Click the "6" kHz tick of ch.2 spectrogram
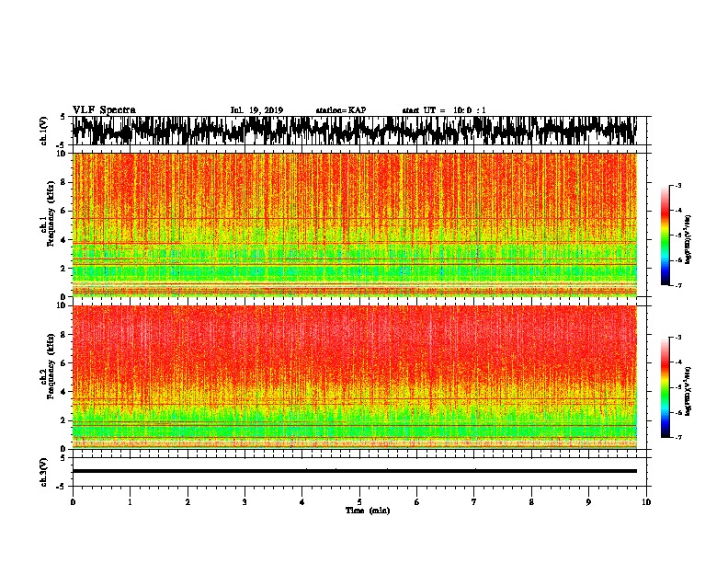The width and height of the screenshot is (728, 563). pos(64,362)
